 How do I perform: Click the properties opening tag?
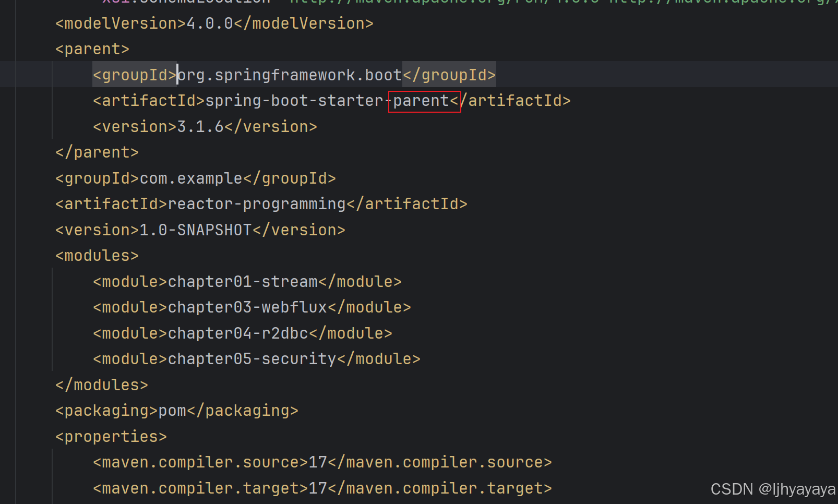[x=110, y=436]
